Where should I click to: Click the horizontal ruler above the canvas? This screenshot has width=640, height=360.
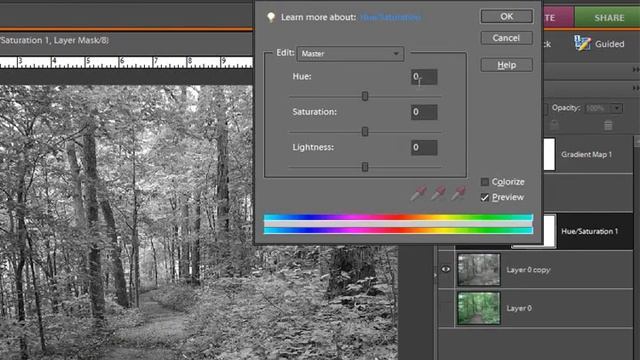(127, 62)
